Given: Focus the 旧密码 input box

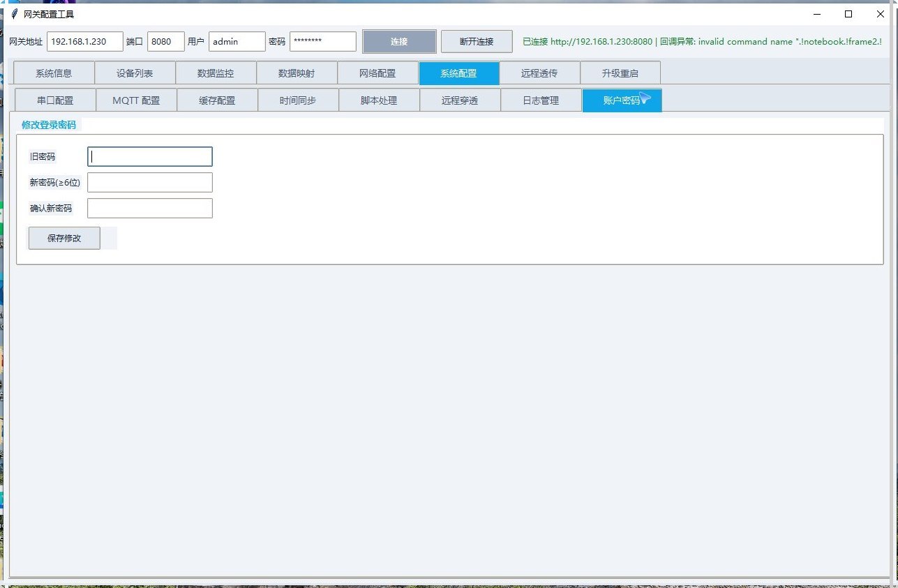Looking at the screenshot, I should (150, 156).
